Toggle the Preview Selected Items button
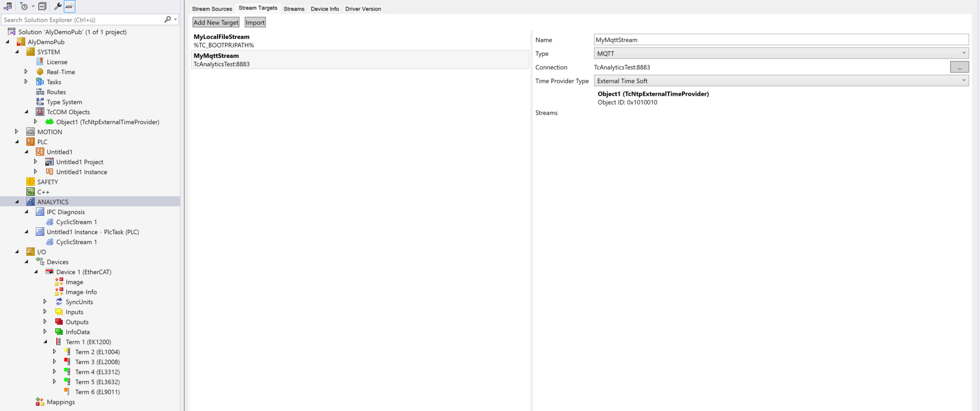Screen dimensions: 980x411 click(70, 6)
